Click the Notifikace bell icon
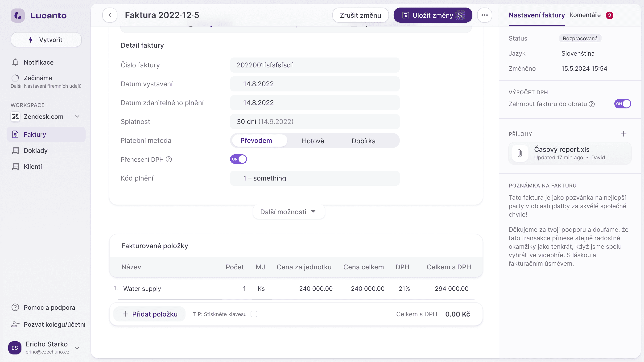The width and height of the screenshot is (644, 362). 15,62
